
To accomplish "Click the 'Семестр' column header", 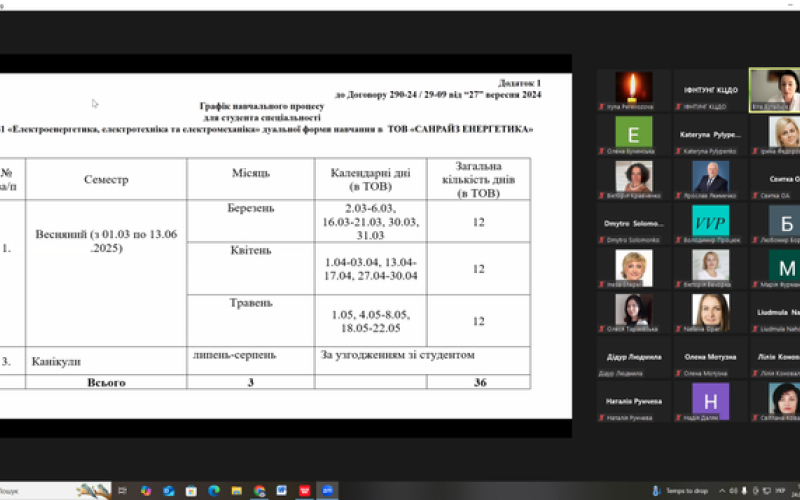I will pyautogui.click(x=106, y=180).
